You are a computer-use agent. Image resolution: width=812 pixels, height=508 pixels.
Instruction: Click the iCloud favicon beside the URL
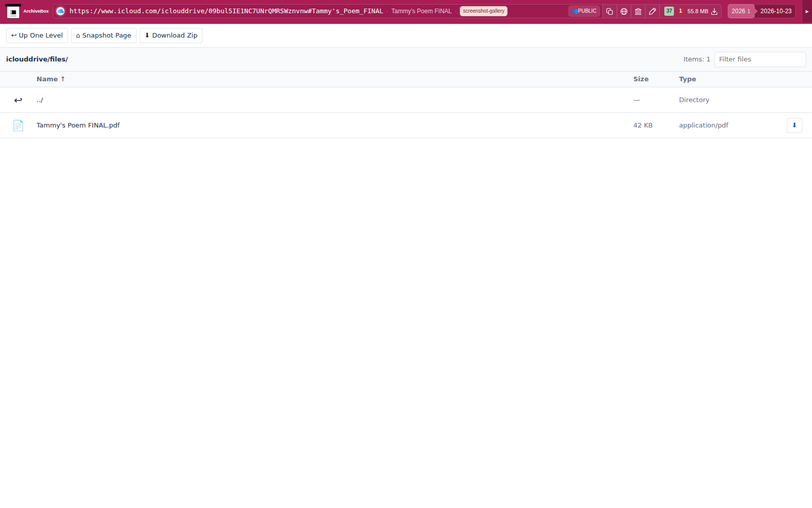click(60, 11)
